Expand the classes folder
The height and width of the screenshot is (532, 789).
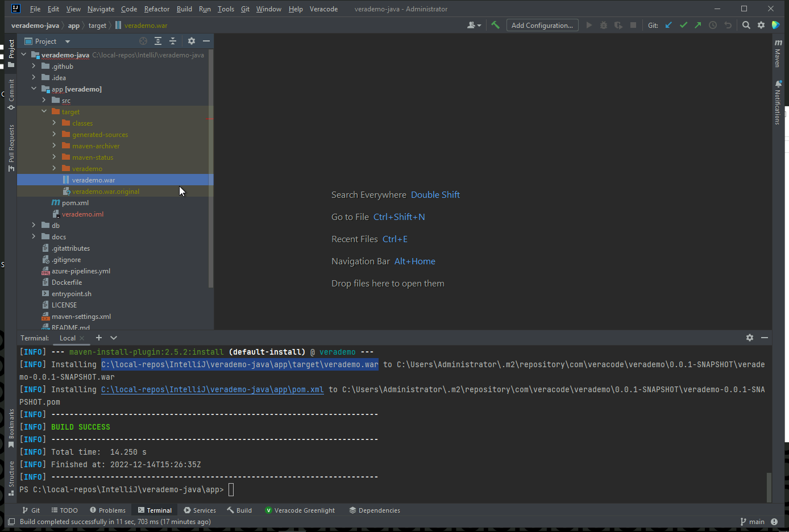point(54,123)
